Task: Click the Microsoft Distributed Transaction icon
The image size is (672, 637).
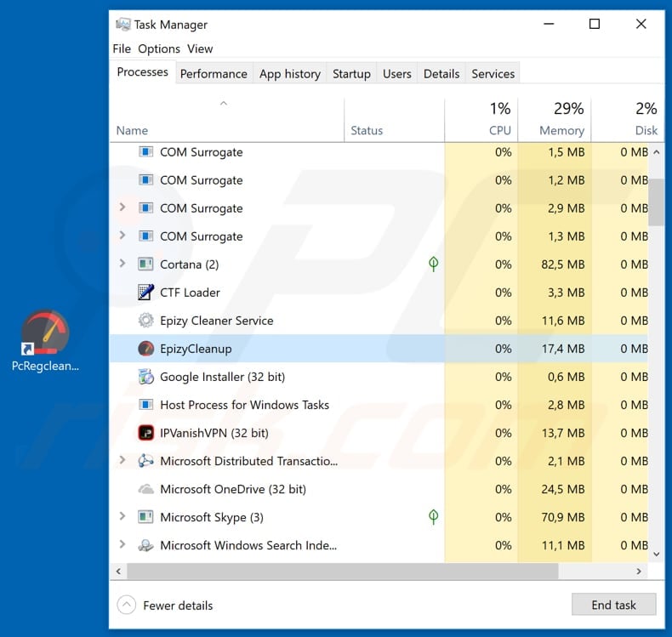Action: click(145, 461)
